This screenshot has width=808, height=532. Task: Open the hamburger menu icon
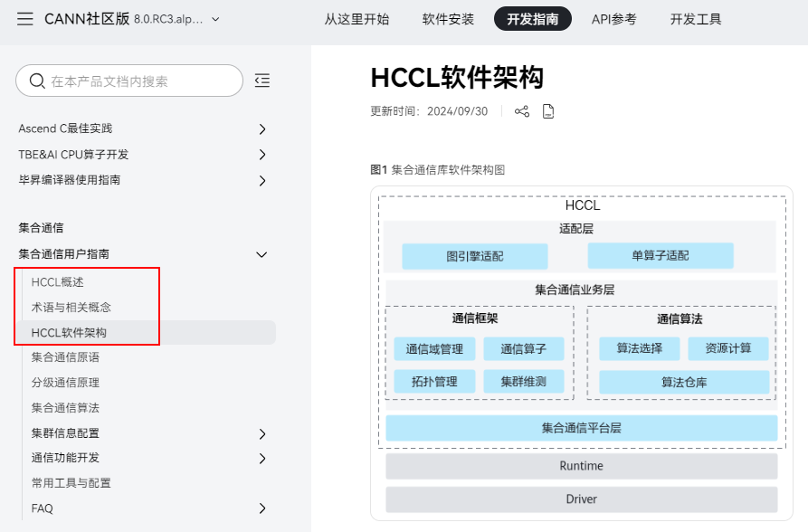[x=24, y=19]
